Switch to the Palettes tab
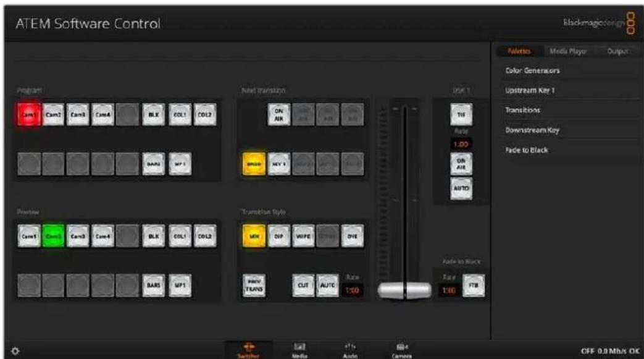Viewport: 644px width, 359px height. pyautogui.click(x=519, y=51)
